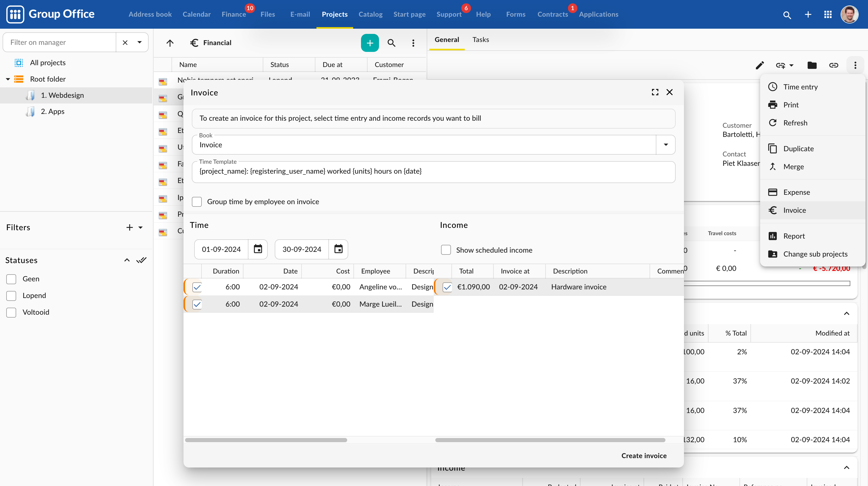Enable the Show scheduled income checkbox
The width and height of the screenshot is (868, 486).
[x=446, y=249]
